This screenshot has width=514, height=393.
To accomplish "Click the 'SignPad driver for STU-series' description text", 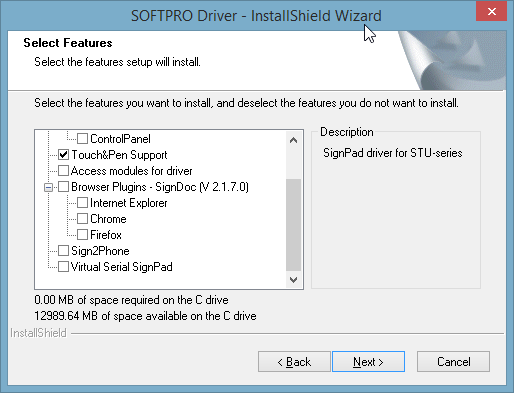I will coord(393,153).
